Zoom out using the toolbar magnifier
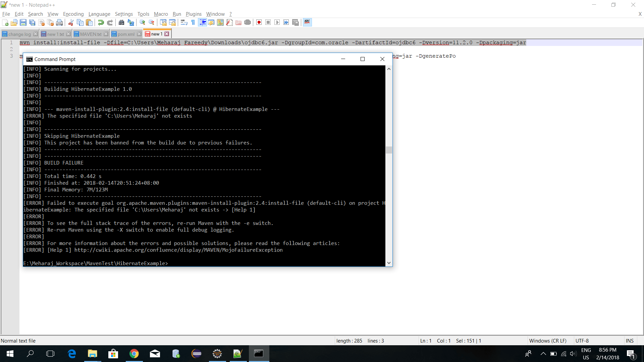 [x=151, y=22]
